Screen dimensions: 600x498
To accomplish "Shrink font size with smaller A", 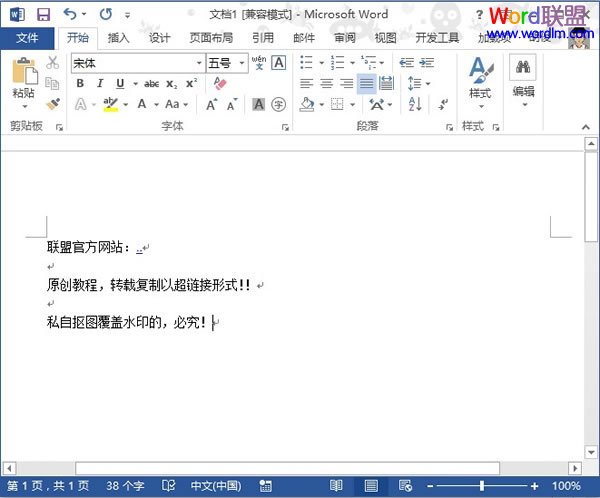I will [232, 104].
